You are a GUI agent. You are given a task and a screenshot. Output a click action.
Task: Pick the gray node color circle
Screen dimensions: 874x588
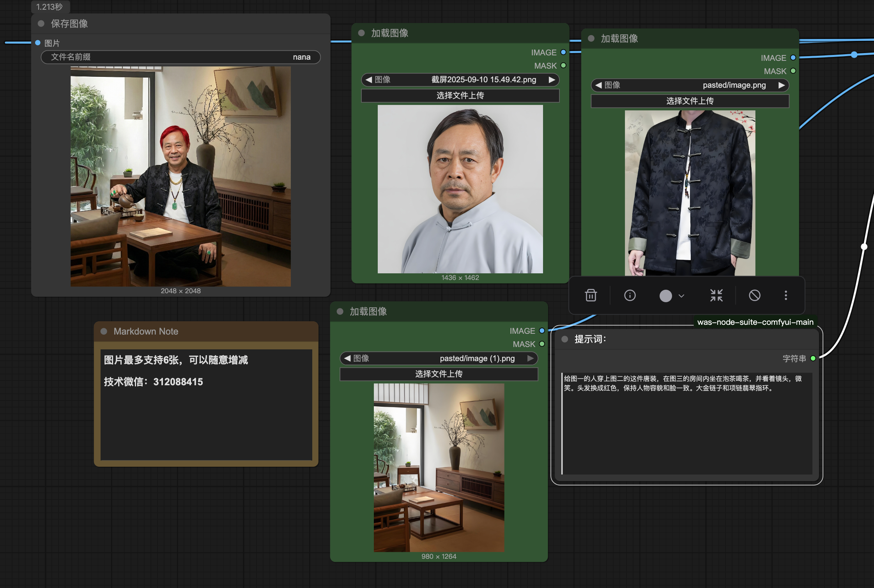[x=665, y=296]
